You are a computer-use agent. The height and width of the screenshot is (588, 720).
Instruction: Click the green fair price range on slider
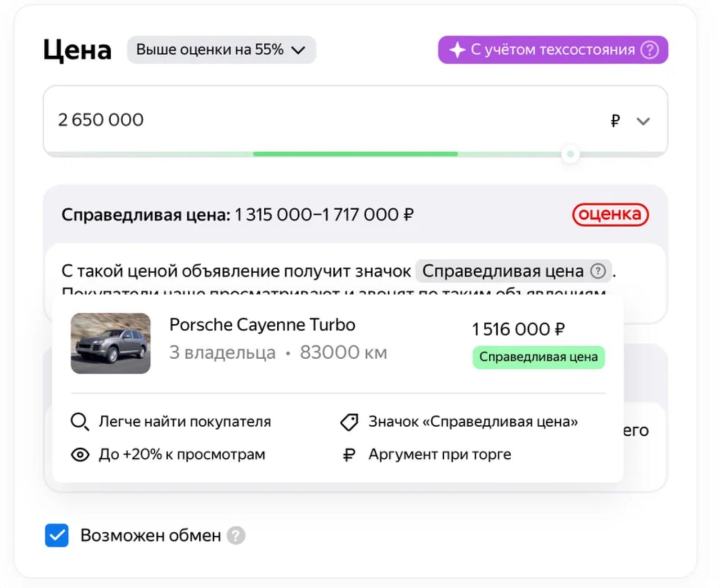[x=355, y=154]
